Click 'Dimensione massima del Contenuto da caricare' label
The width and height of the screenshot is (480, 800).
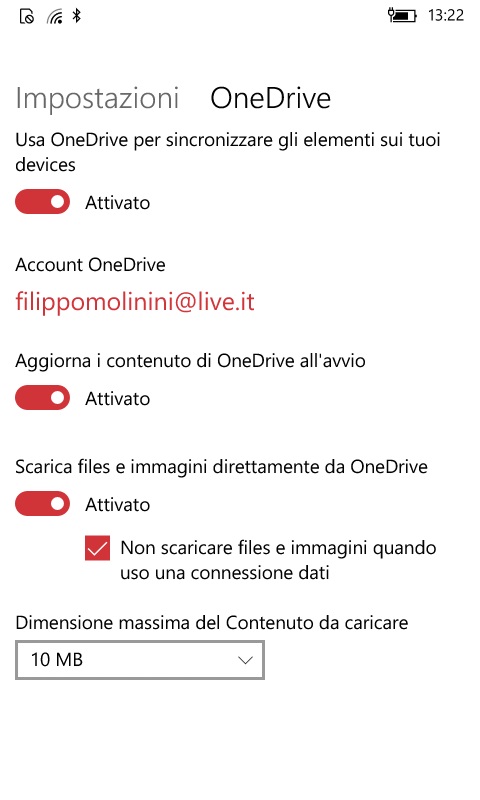point(212,622)
